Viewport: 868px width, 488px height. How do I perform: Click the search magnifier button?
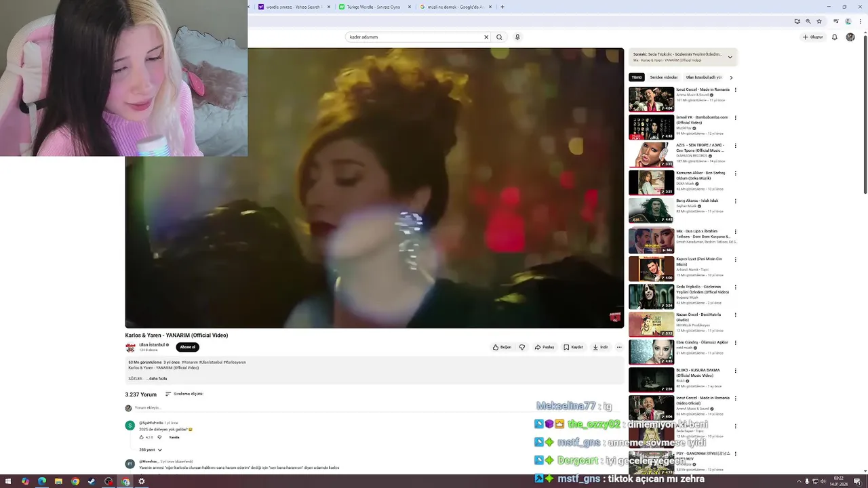click(x=499, y=37)
